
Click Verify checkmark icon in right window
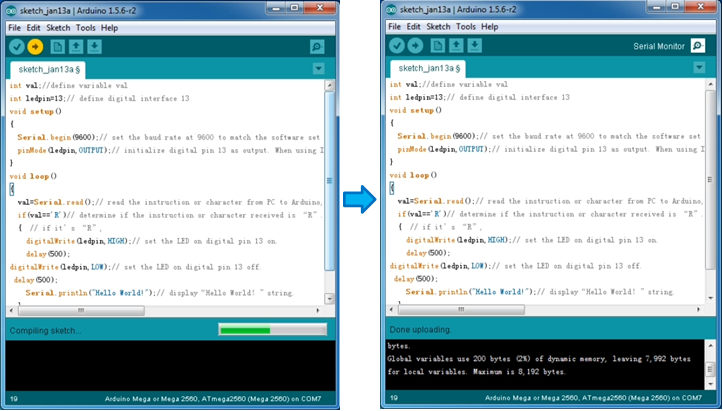pos(397,45)
